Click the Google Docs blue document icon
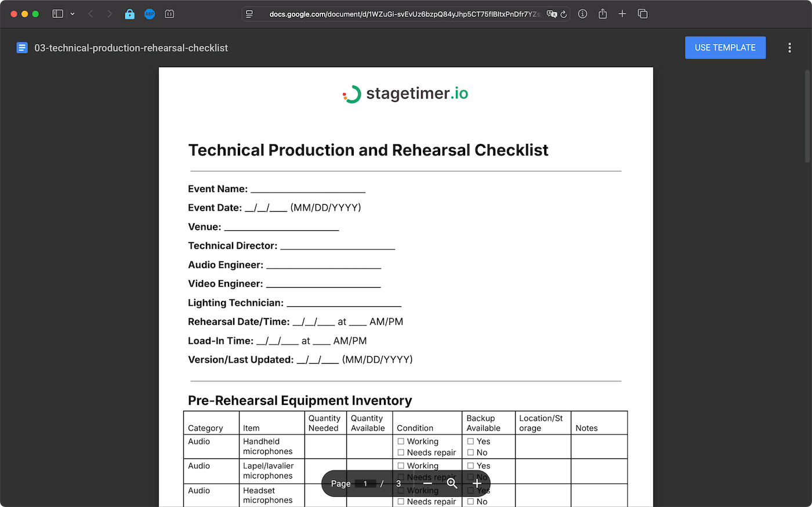 [x=21, y=47]
